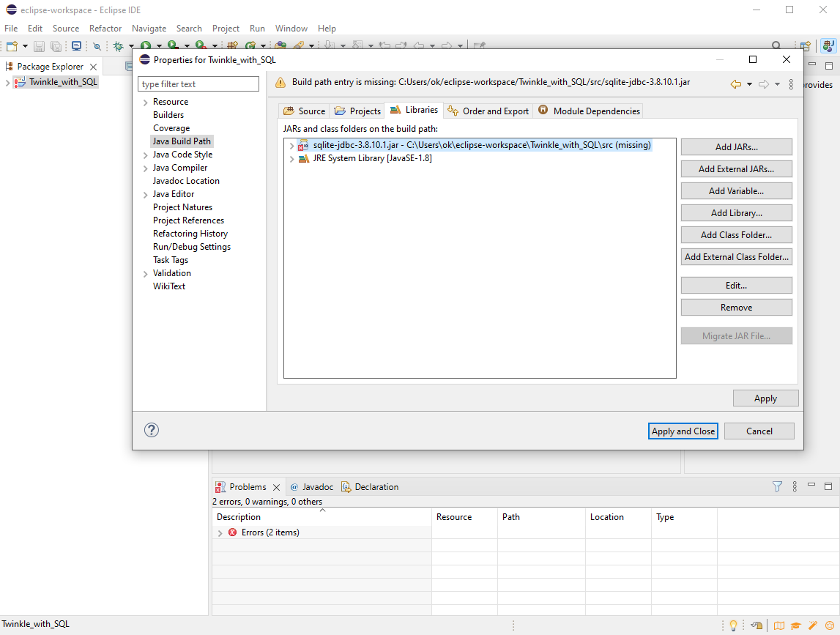Click the Add JARs... button
The width and height of the screenshot is (840, 635).
click(737, 146)
